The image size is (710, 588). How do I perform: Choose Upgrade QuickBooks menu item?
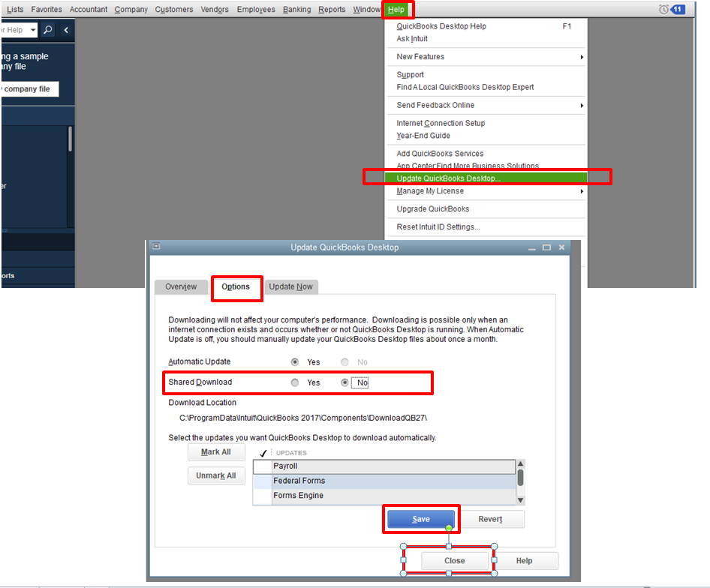486,209
